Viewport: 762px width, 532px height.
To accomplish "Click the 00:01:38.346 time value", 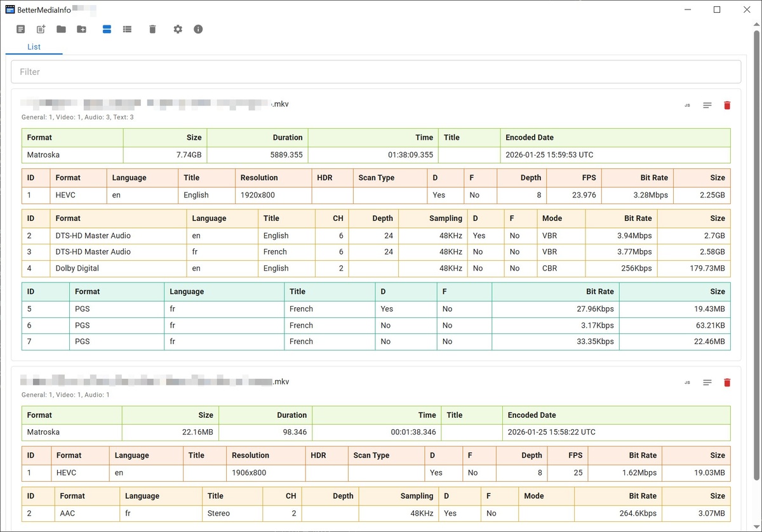I will point(377,432).
